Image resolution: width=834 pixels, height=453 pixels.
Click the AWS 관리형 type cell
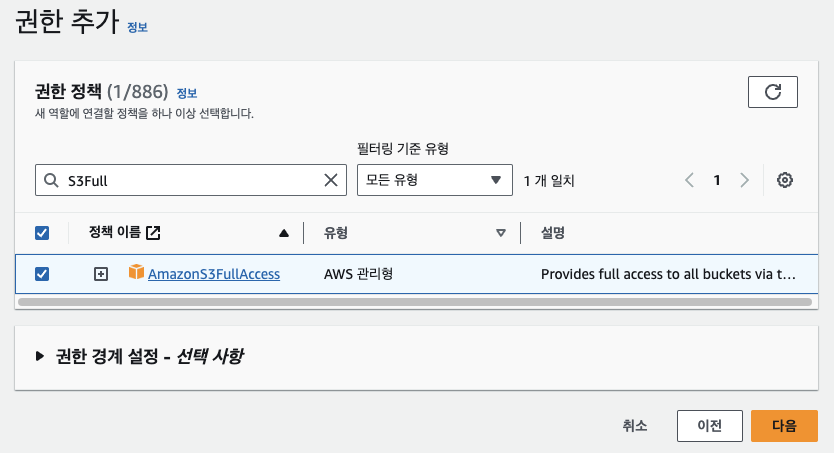[x=358, y=274]
